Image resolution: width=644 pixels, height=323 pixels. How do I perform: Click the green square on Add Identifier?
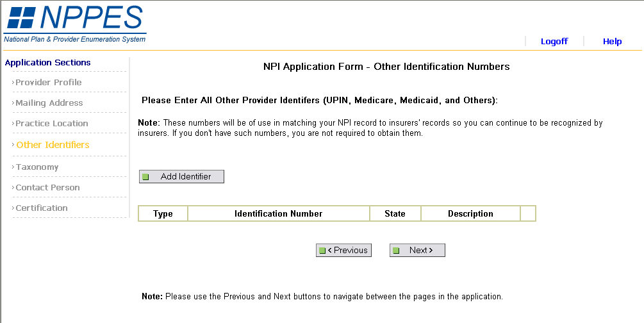(x=145, y=177)
